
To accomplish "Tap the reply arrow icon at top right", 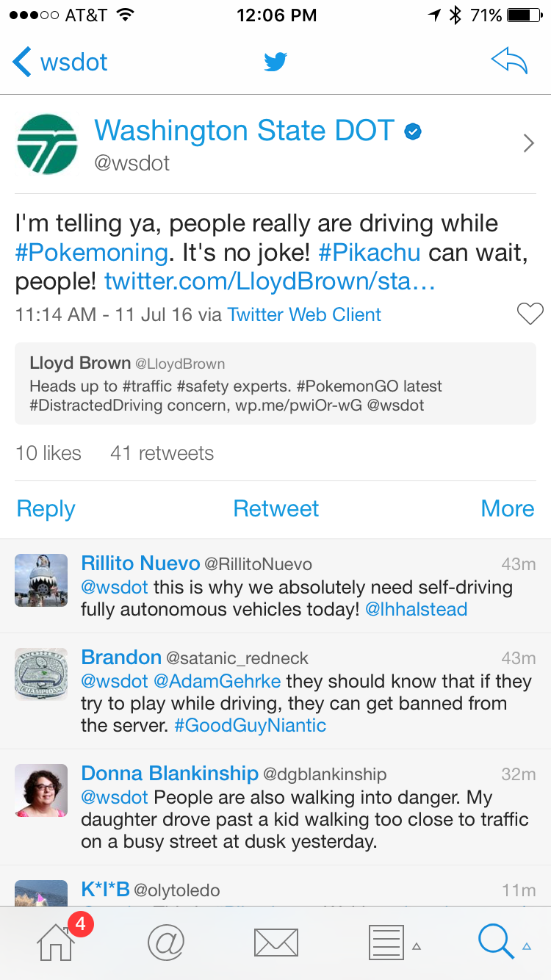I will [x=509, y=62].
